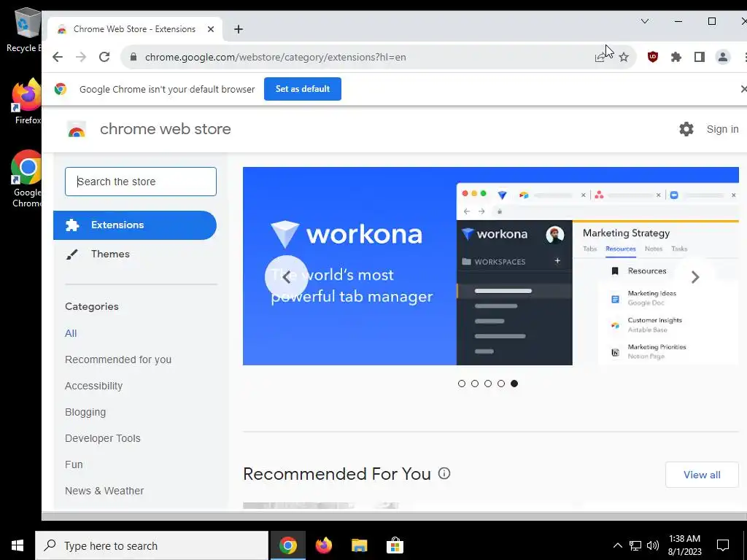Reload the Chrome Web Store page
747x560 pixels.
pyautogui.click(x=104, y=57)
